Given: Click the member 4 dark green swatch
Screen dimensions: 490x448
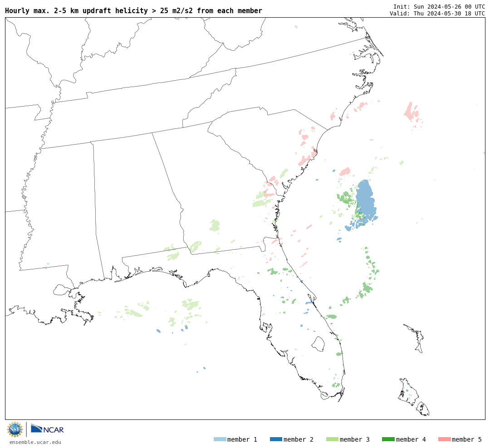Looking at the screenshot, I should [x=388, y=439].
